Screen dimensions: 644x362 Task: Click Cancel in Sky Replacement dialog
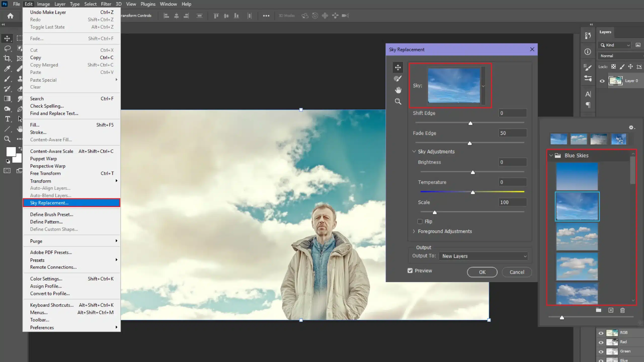[517, 272]
